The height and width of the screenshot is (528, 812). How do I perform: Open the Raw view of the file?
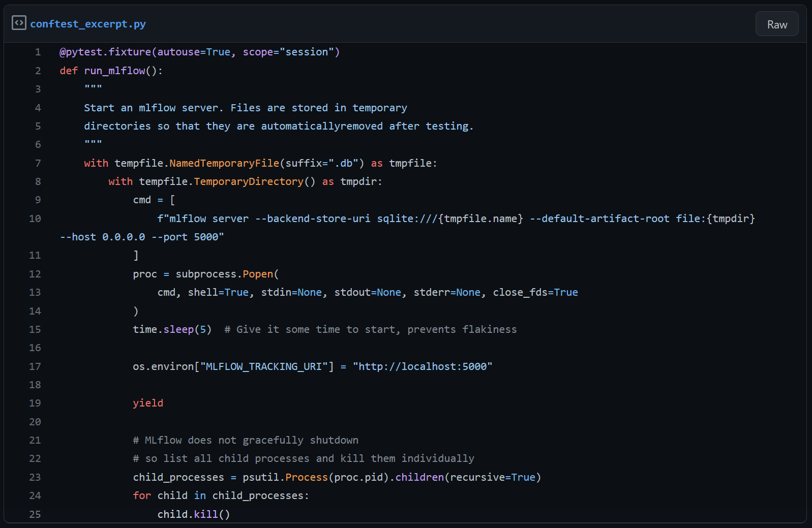pyautogui.click(x=777, y=24)
